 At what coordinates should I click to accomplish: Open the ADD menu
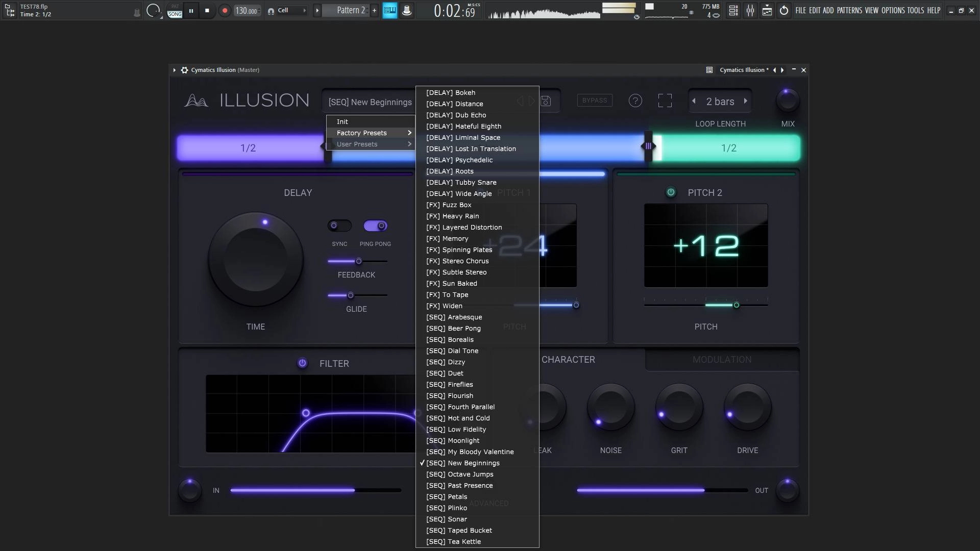(828, 10)
